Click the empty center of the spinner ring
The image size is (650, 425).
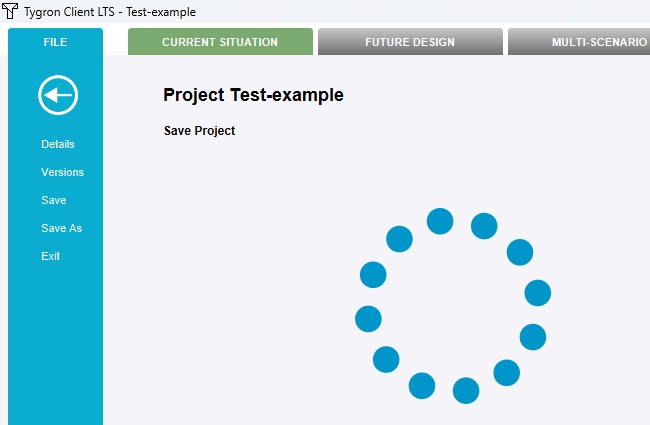point(453,306)
